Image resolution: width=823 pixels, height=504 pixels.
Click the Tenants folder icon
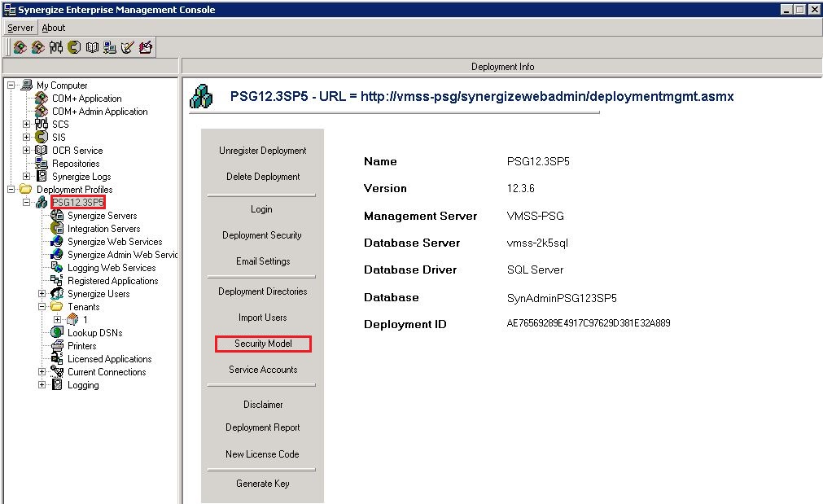pos(57,306)
